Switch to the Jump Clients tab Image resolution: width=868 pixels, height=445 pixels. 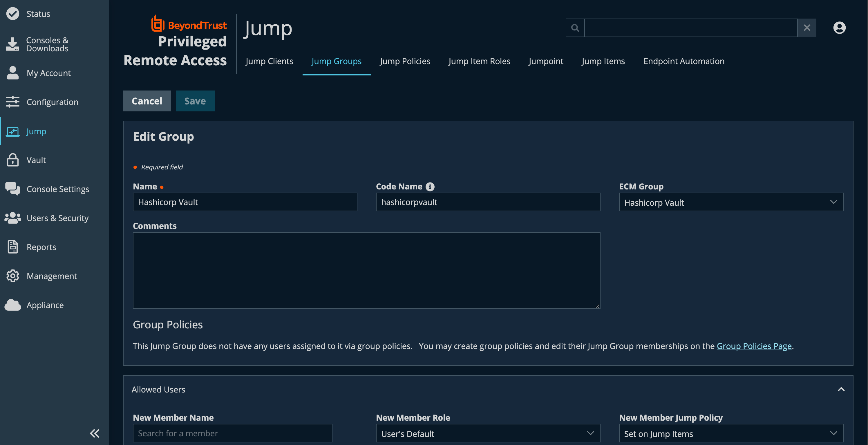pyautogui.click(x=269, y=61)
